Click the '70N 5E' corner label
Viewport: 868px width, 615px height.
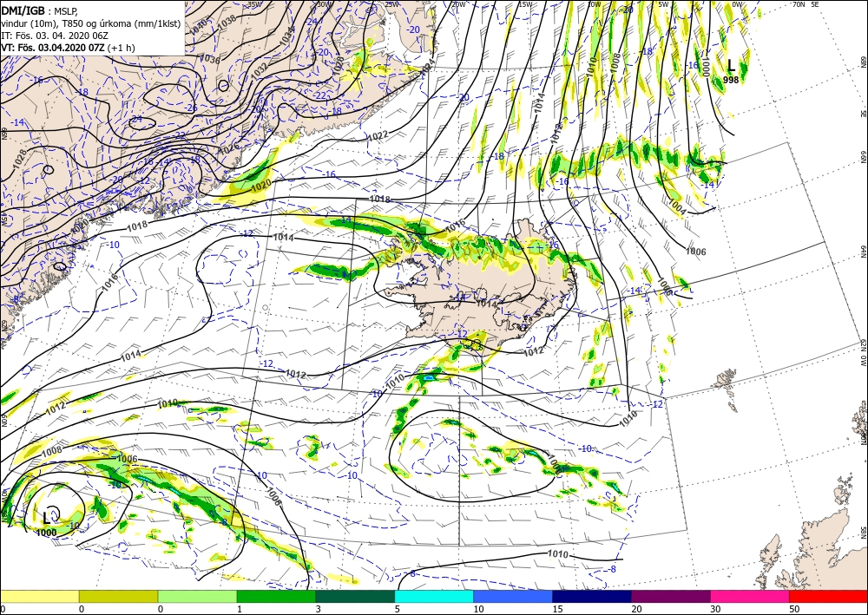806,4
